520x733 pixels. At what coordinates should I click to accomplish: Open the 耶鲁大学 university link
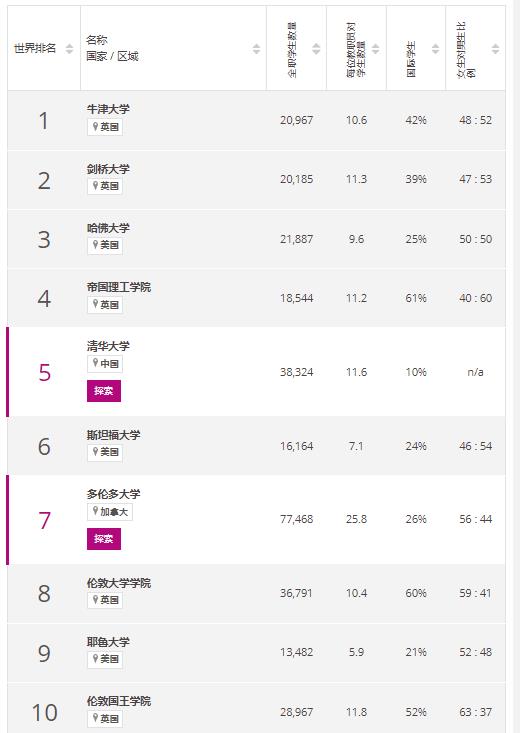click(x=108, y=641)
